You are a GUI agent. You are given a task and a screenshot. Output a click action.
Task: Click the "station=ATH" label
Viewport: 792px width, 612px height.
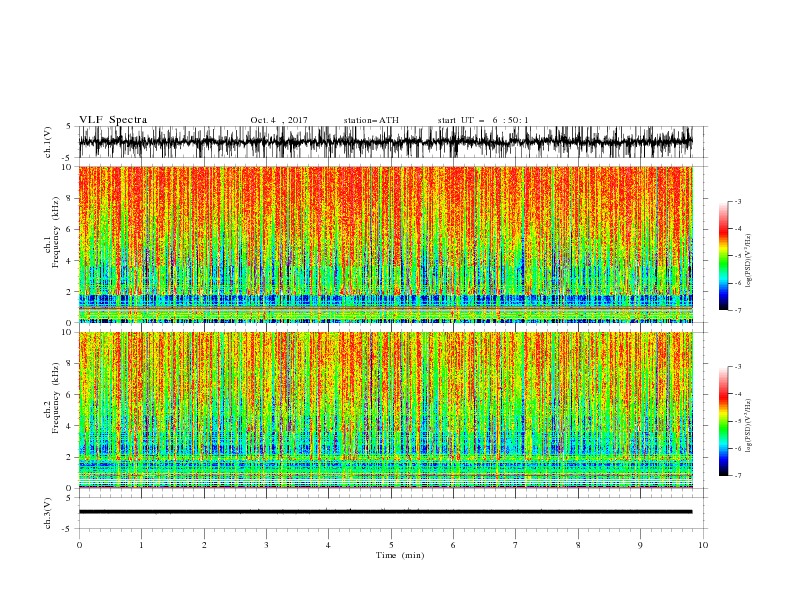click(371, 120)
